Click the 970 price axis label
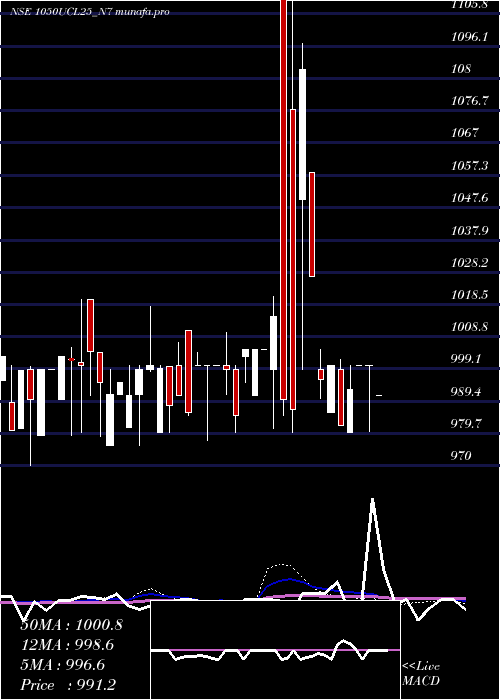The height and width of the screenshot is (700, 500). click(461, 455)
